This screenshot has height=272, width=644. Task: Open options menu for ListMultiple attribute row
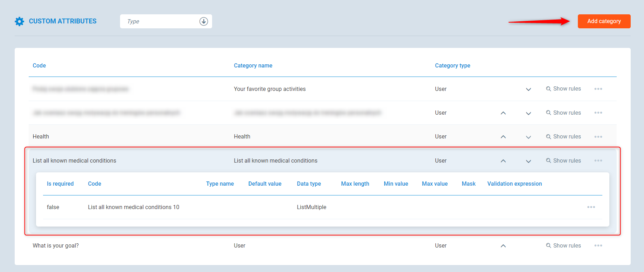coord(591,207)
